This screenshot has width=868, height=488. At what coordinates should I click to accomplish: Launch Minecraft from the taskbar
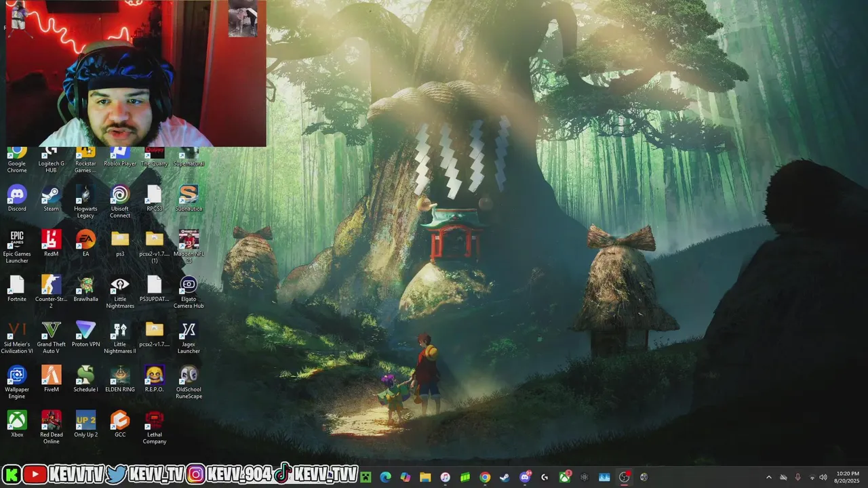tap(366, 477)
